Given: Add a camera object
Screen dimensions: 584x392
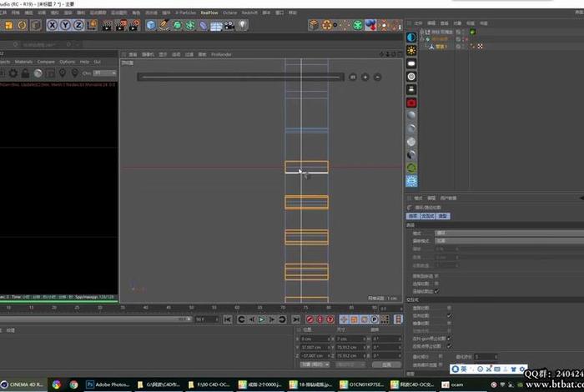Looking at the screenshot, I should [229, 25].
